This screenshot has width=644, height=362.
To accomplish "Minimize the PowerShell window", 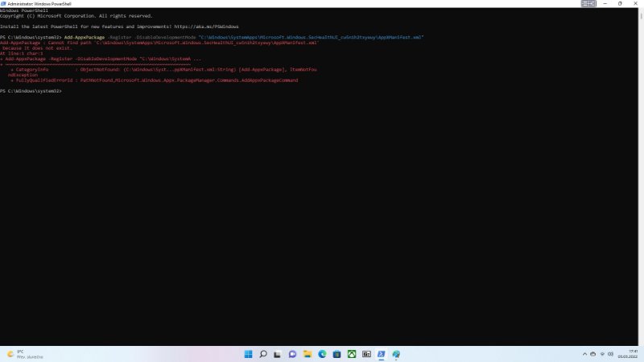I will [x=605, y=4].
